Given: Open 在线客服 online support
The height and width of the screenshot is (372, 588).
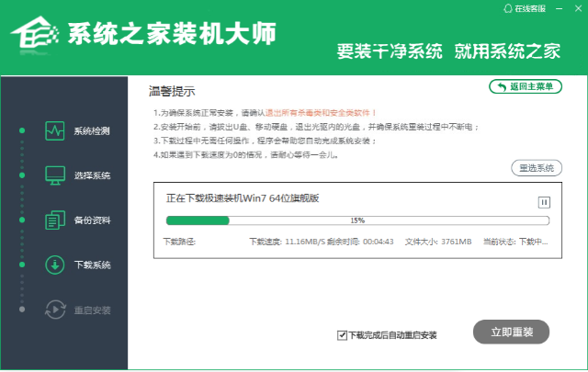Looking at the screenshot, I should [525, 8].
